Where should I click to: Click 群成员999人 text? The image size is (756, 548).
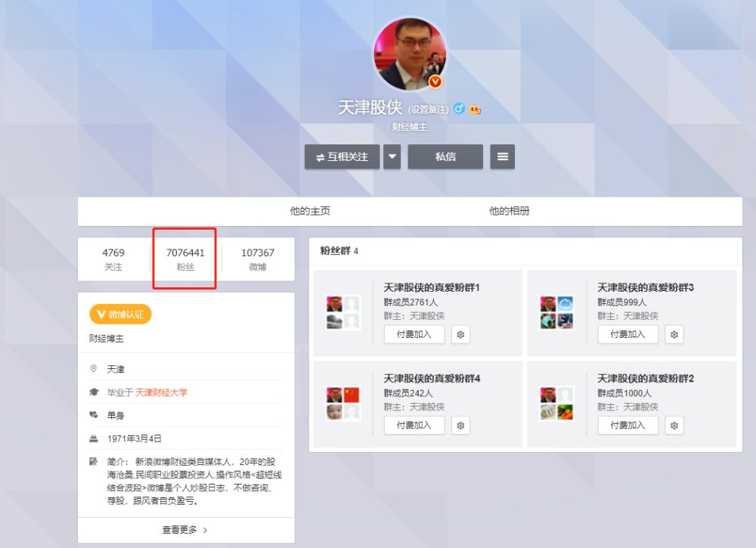tap(622, 302)
